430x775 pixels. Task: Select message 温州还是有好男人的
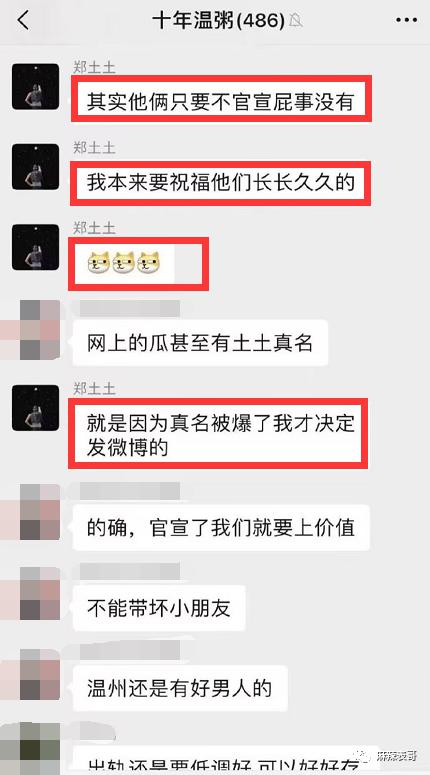180,688
